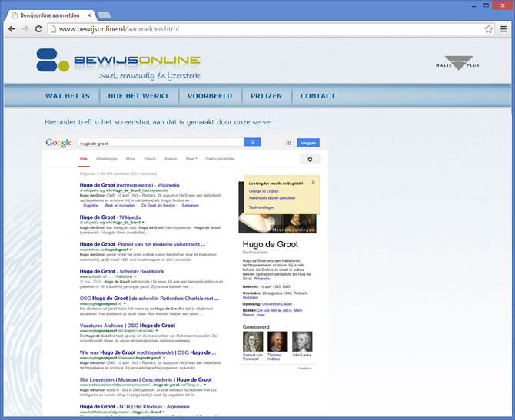Maximize the Chrome window

[487, 5]
